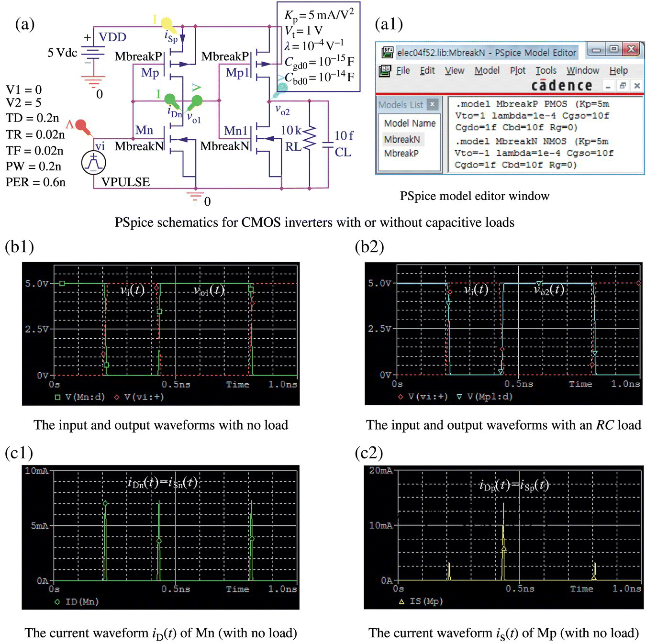
Task: Restore the inner document window
Action: coord(623,86)
